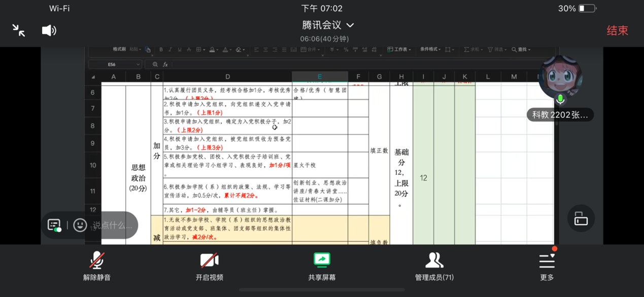Image resolution: width=644 pixels, height=297 pixels.
Task: Open the E56 name box dropdown
Action: tap(138, 65)
